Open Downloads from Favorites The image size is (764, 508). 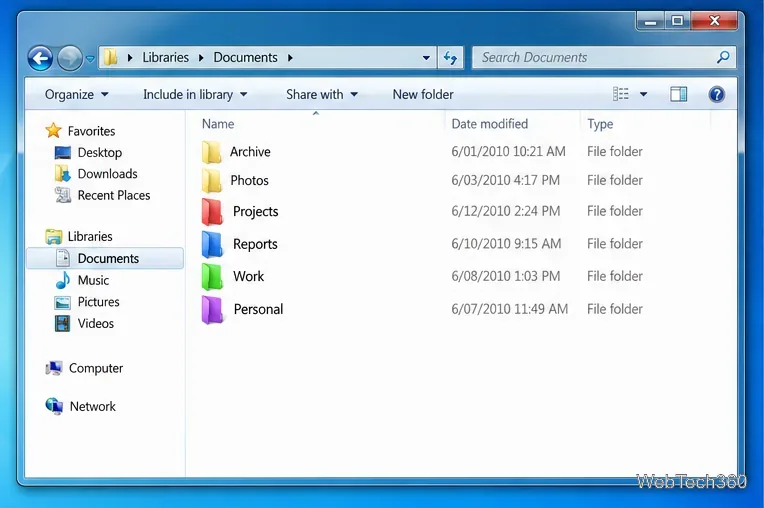click(108, 174)
